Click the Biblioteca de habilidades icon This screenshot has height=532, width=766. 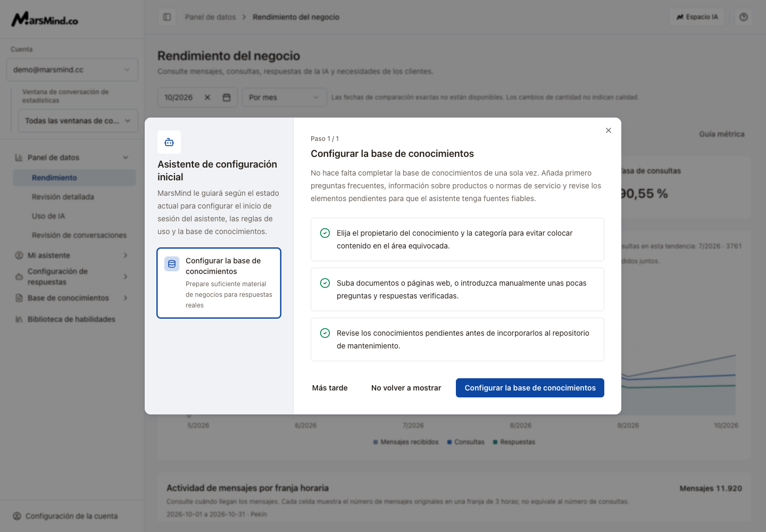click(x=19, y=319)
